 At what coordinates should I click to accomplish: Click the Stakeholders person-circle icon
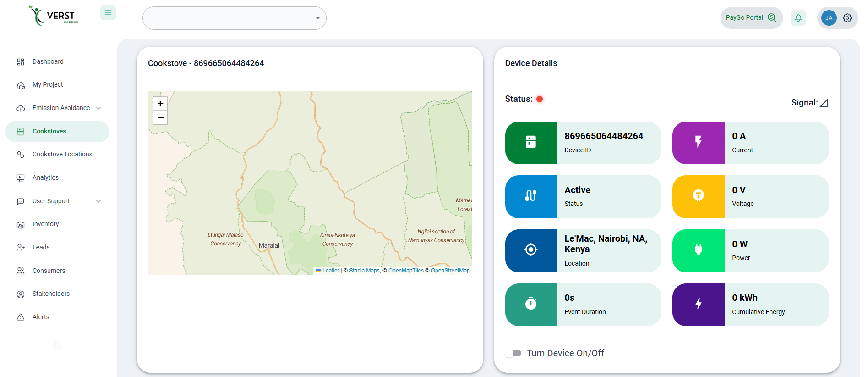tap(21, 294)
